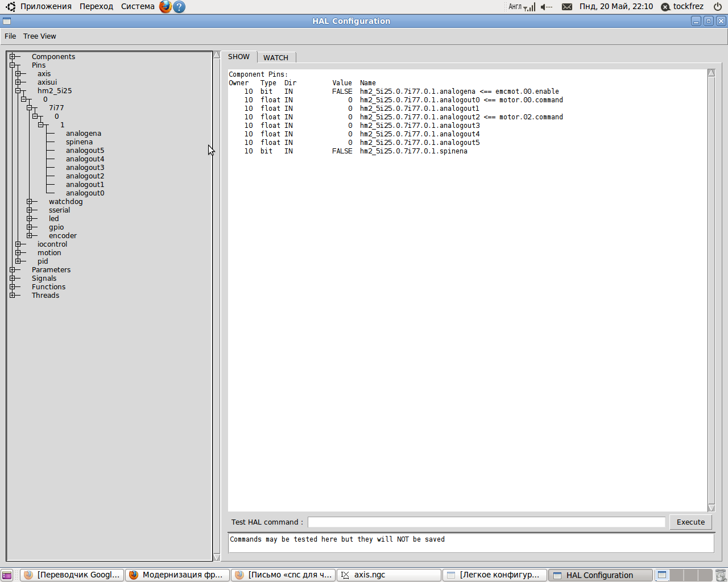Viewport: 728px width, 582px height.
Task: Collapse the Pins tree node
Action: [12, 65]
